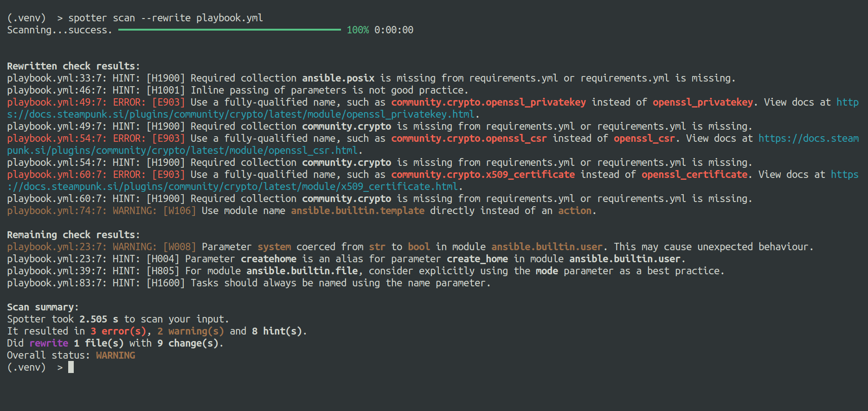
Task: Click the bold "ansible.posix" collection name
Action: coord(338,78)
